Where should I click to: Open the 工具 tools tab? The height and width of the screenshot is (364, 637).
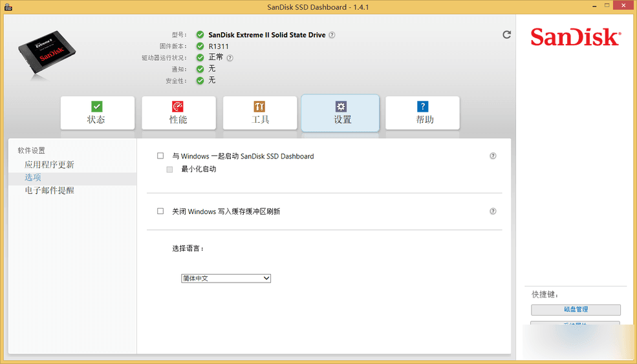pos(260,113)
